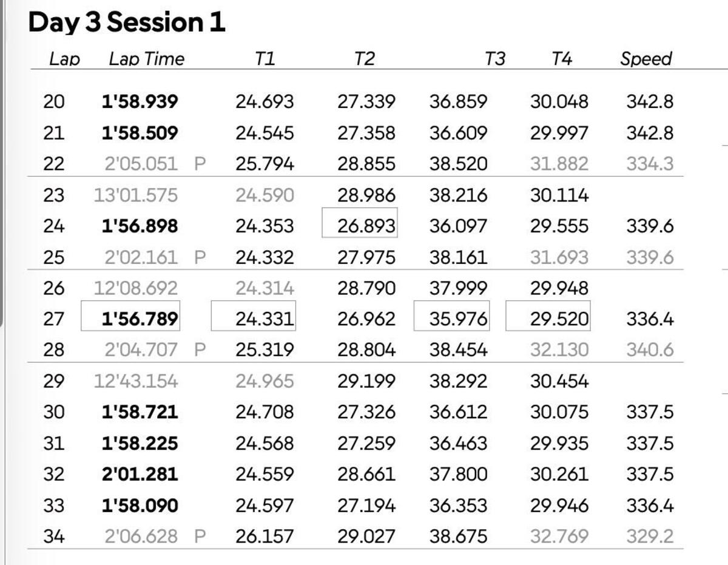Select lap time 13'01.575 on lap 23
This screenshot has height=565, width=728.
point(136,195)
